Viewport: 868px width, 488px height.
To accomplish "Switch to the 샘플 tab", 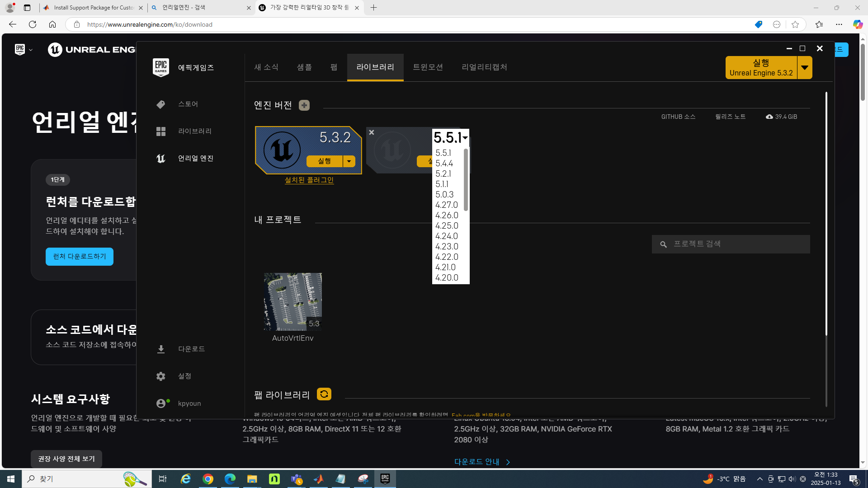I will pos(304,67).
